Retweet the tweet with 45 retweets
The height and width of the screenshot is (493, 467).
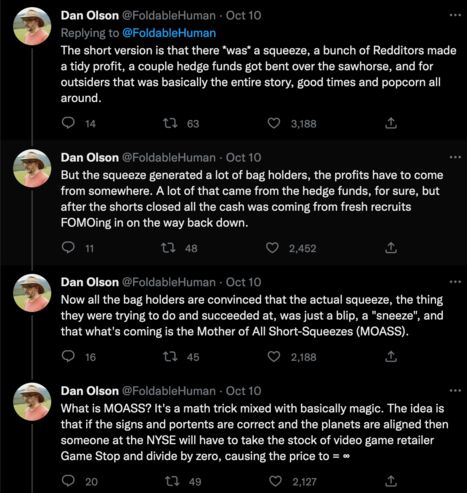[170, 357]
